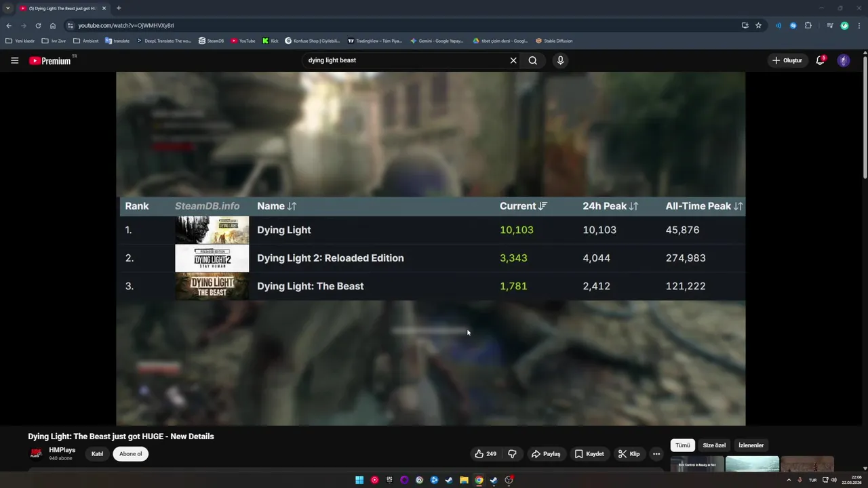Click the address bar URL
The image size is (868, 488).
coord(126,25)
